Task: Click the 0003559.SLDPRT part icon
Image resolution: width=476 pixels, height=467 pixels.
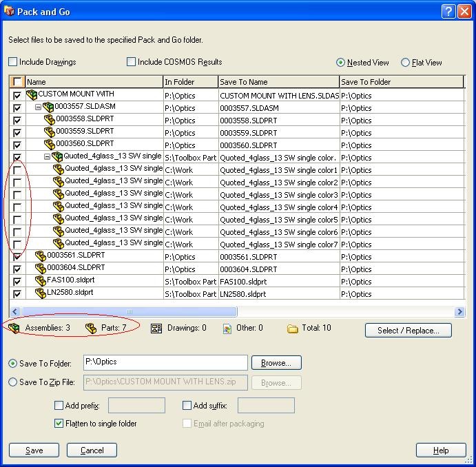Action: click(50, 132)
